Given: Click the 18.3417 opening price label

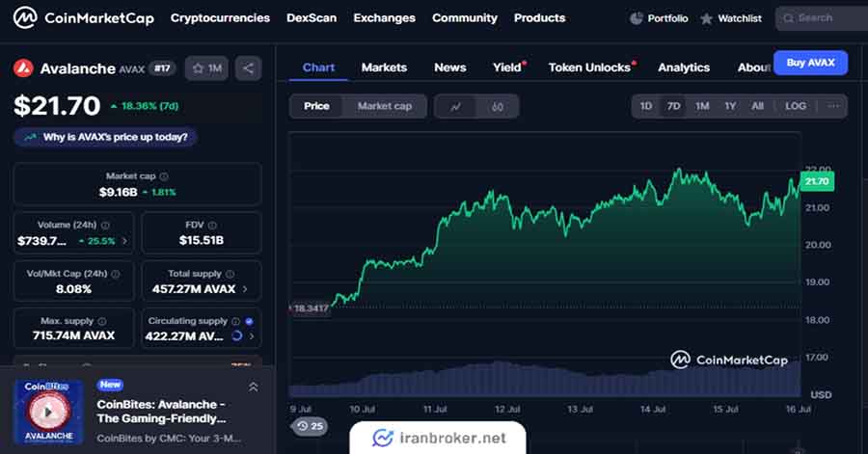Looking at the screenshot, I should click(x=310, y=308).
